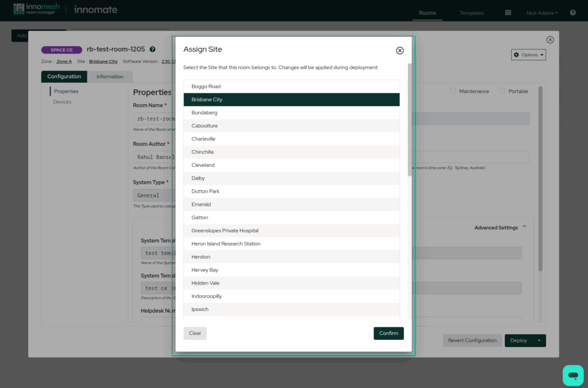Screen dimensions: 588x388
Task: Open the Deploy split-button arrow
Action: pyautogui.click(x=539, y=340)
